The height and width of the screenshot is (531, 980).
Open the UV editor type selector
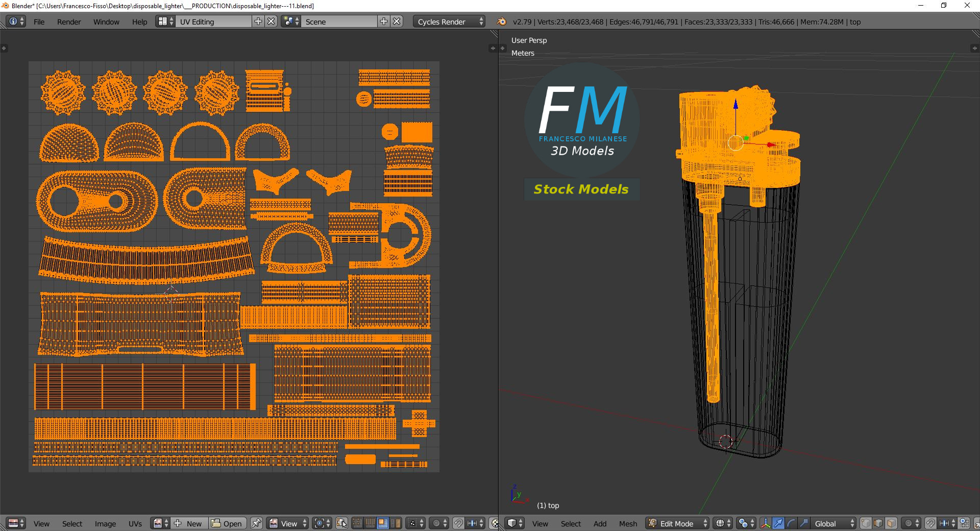pyautogui.click(x=16, y=523)
